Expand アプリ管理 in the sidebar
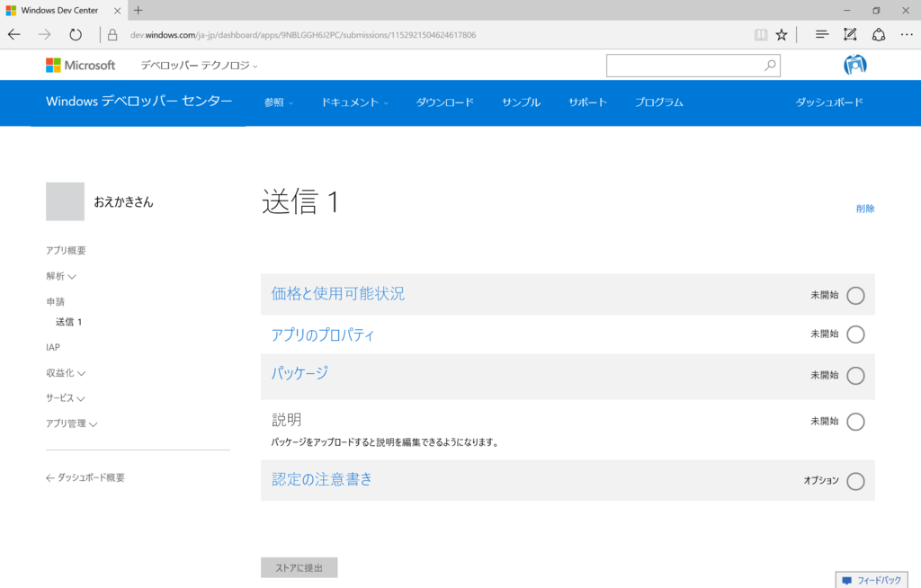 (x=72, y=423)
